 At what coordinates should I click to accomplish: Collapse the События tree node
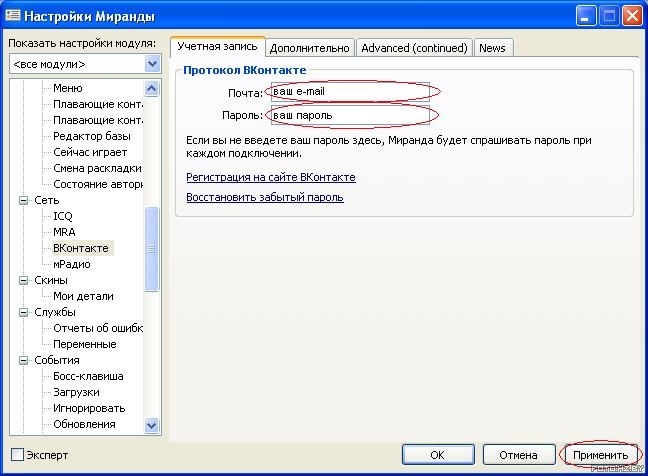pos(24,360)
